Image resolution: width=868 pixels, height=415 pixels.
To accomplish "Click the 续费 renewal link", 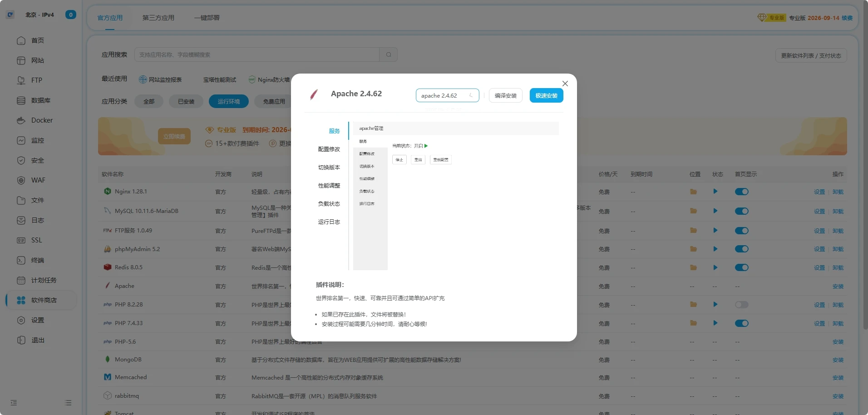I will pos(847,18).
